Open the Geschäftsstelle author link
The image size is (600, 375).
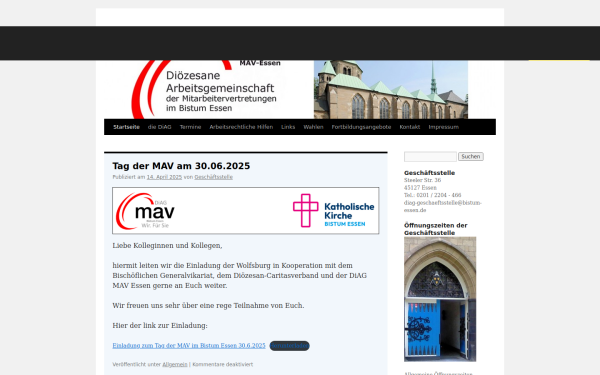point(214,177)
